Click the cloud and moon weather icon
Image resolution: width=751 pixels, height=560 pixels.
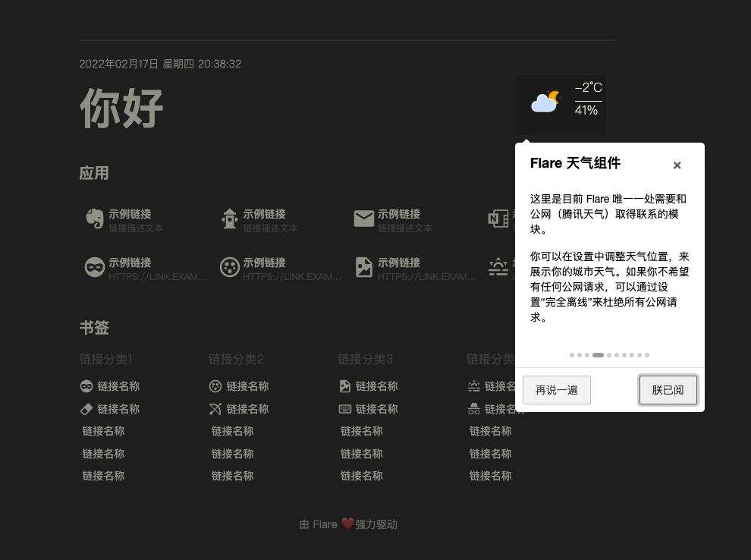click(x=545, y=102)
